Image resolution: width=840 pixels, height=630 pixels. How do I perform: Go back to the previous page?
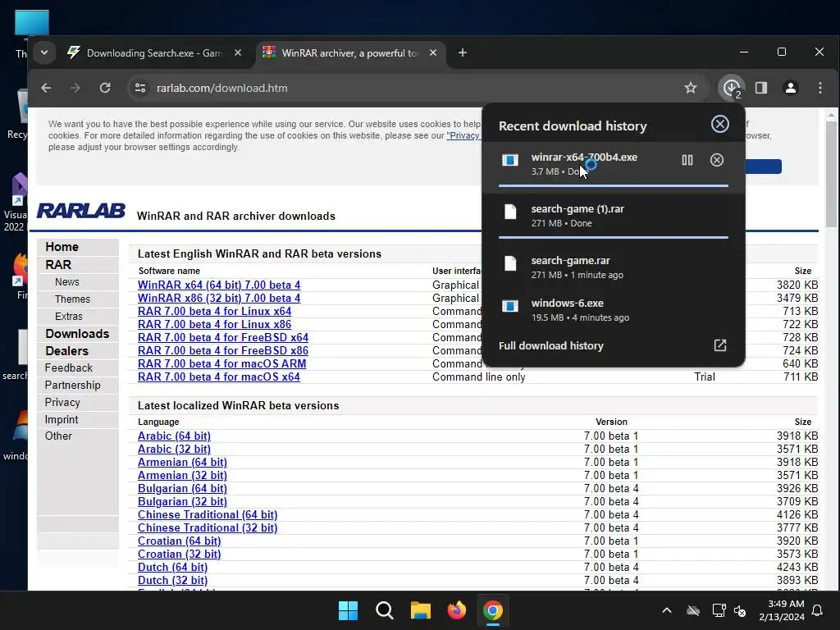(x=46, y=88)
